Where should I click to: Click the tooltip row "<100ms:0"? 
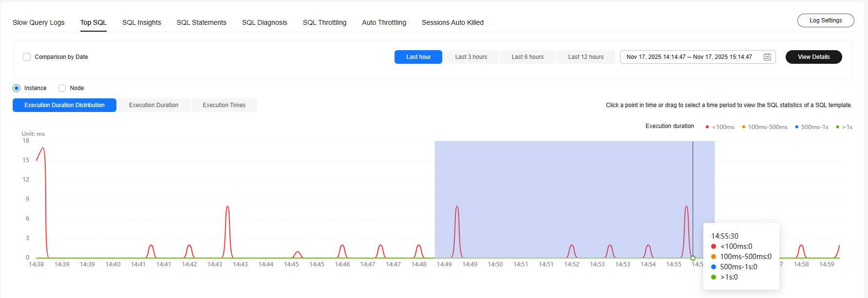[732, 246]
